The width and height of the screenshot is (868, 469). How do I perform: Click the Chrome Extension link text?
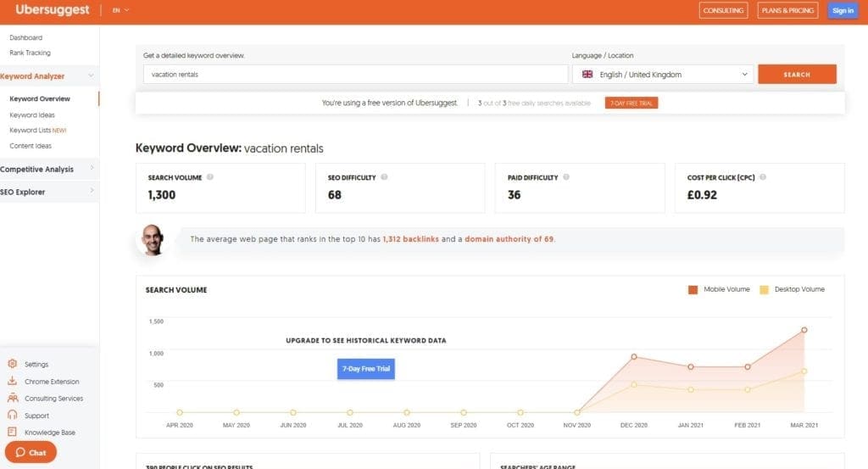click(x=52, y=382)
